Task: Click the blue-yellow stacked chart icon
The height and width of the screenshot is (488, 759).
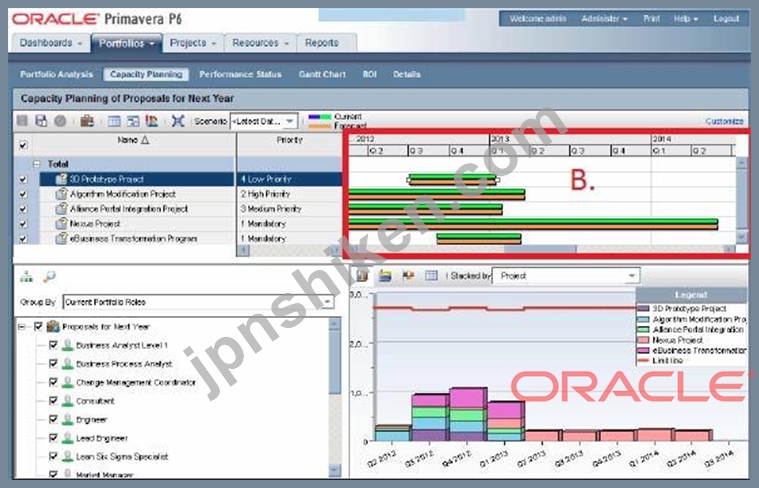Action: 385,275
